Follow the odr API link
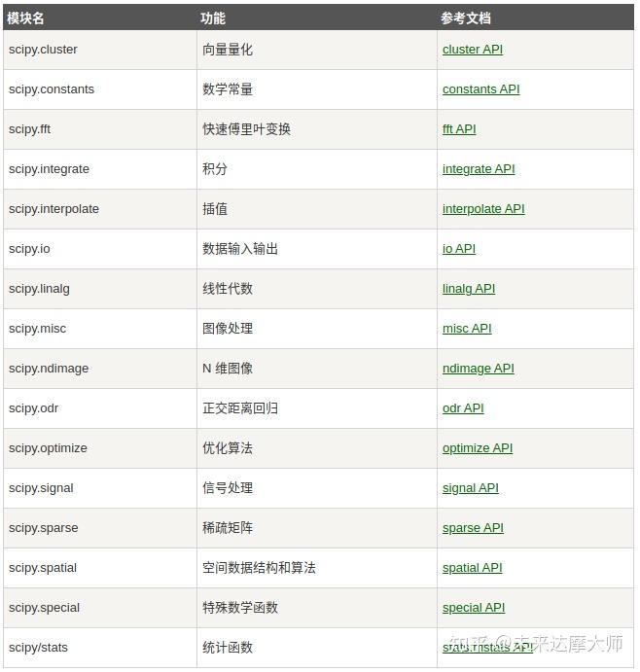 (462, 408)
